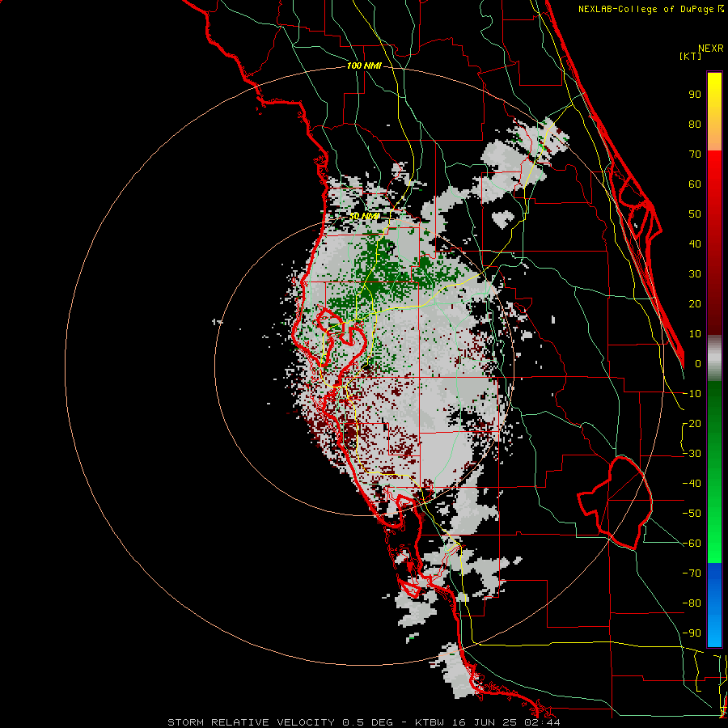Pick the blue bottom segment of the color bar
This screenshot has height=728, width=728.
714,605
